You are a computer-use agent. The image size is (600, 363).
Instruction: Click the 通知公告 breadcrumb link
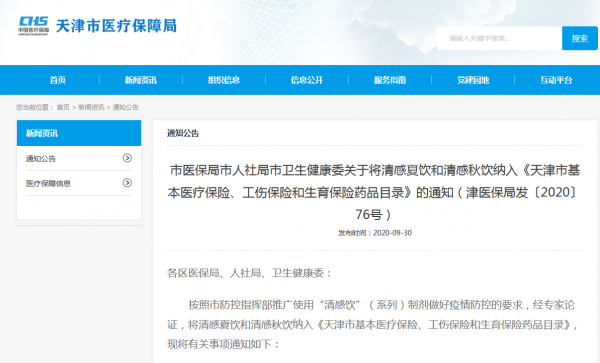[x=126, y=107]
